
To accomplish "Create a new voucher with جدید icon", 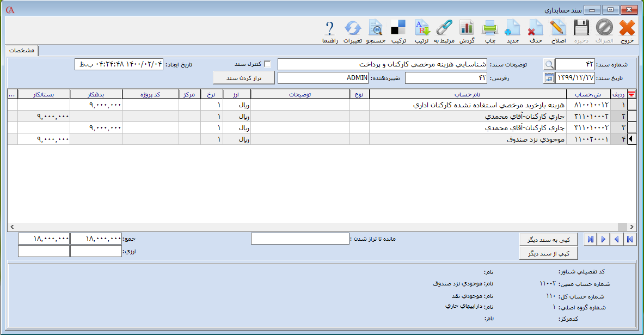I will (513, 28).
